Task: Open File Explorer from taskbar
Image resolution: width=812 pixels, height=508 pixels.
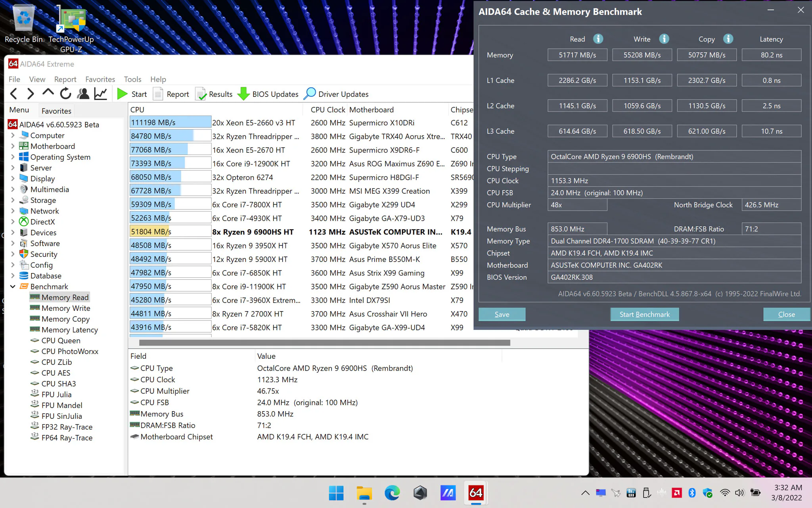Action: [364, 493]
